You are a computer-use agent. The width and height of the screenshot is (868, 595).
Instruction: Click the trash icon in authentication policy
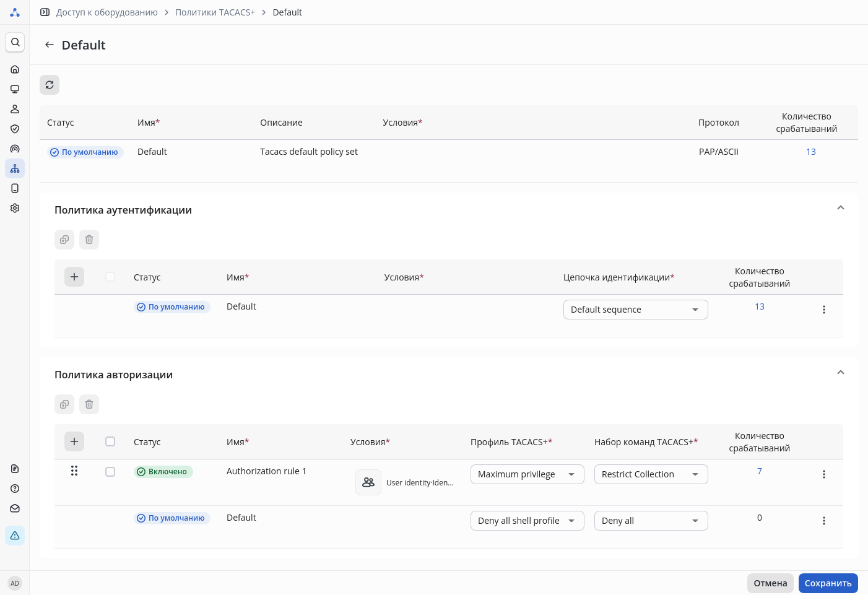click(89, 240)
